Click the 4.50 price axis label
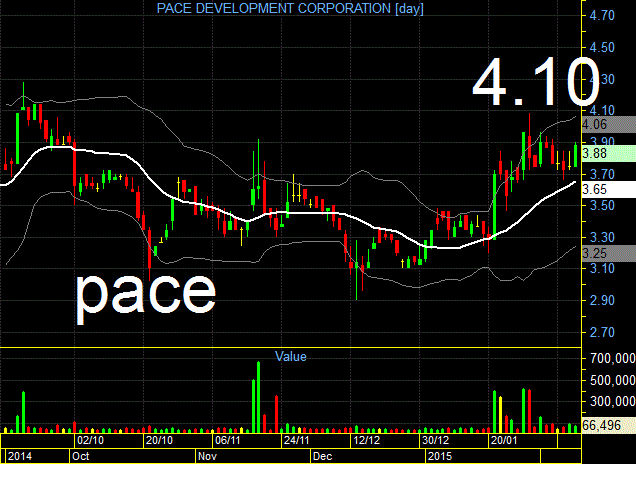The height and width of the screenshot is (484, 636). (x=602, y=47)
